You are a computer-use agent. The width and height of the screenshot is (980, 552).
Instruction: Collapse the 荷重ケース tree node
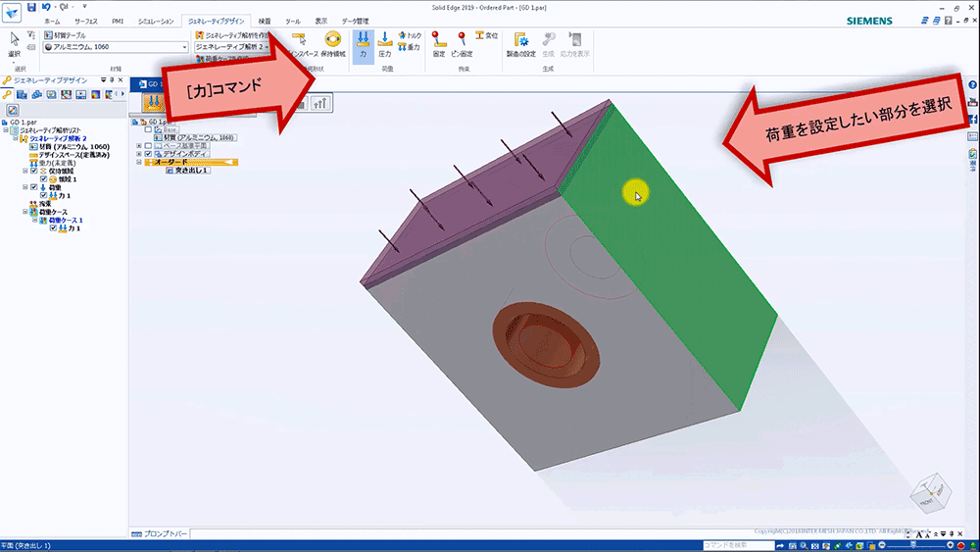coord(25,212)
